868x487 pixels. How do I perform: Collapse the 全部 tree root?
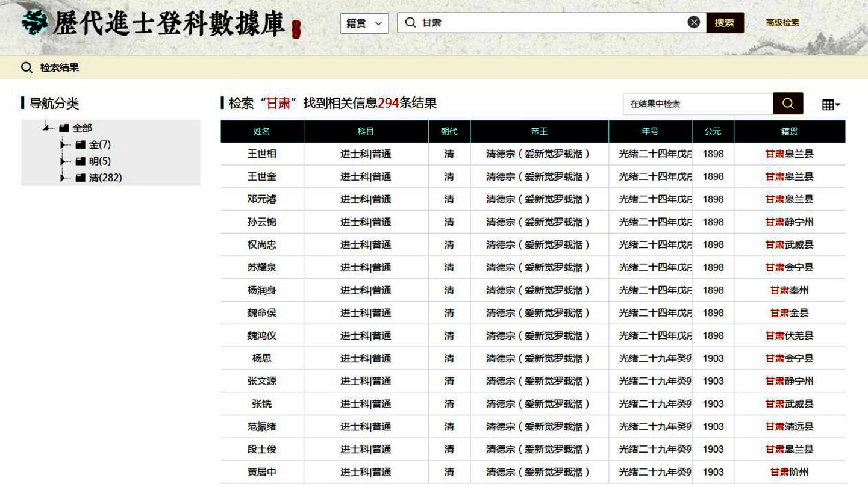click(46, 128)
